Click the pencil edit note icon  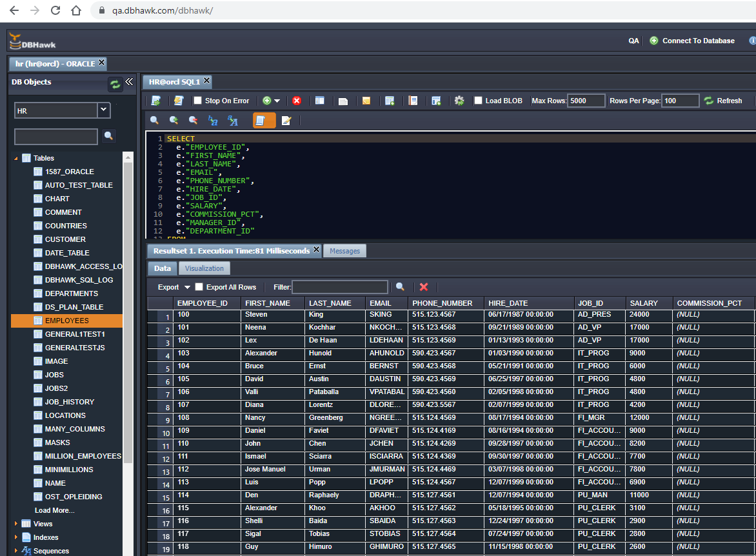coord(286,120)
